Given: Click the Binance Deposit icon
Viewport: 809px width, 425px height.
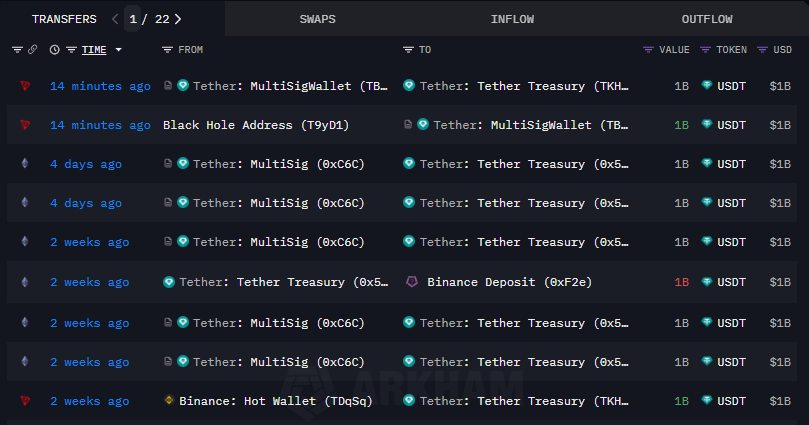Looking at the screenshot, I should coord(411,282).
